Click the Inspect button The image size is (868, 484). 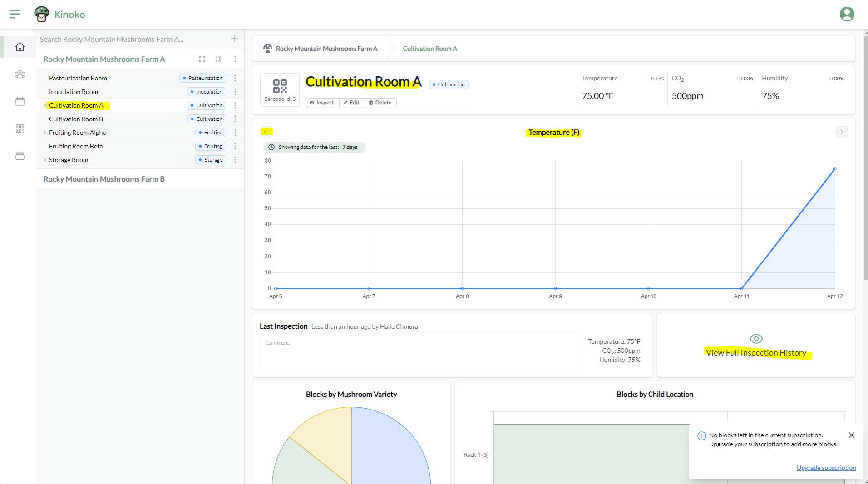click(322, 103)
